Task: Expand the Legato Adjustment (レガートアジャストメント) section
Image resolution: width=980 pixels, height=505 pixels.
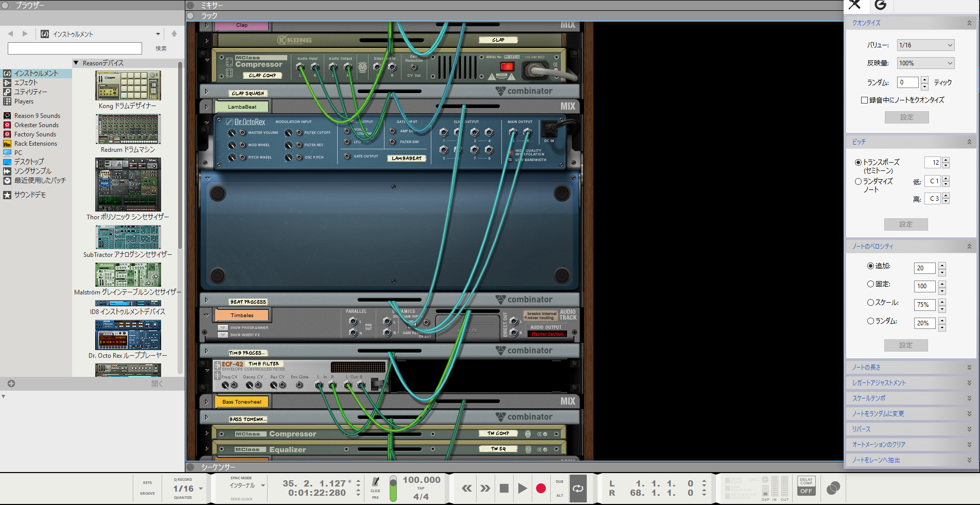Action: pos(969,383)
